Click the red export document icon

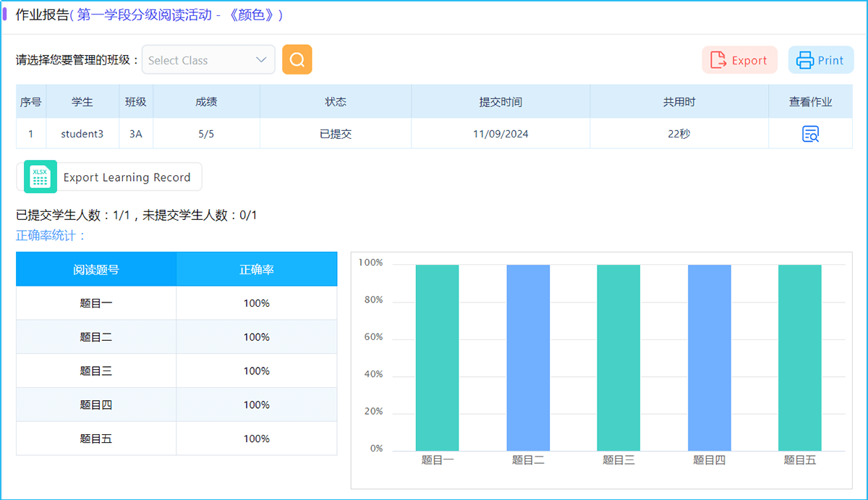[x=718, y=60]
